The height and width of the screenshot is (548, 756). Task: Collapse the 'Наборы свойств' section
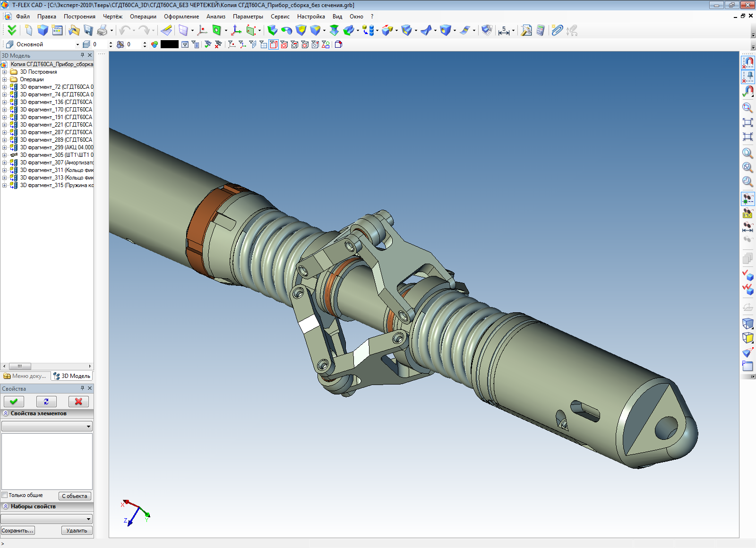[x=6, y=506]
